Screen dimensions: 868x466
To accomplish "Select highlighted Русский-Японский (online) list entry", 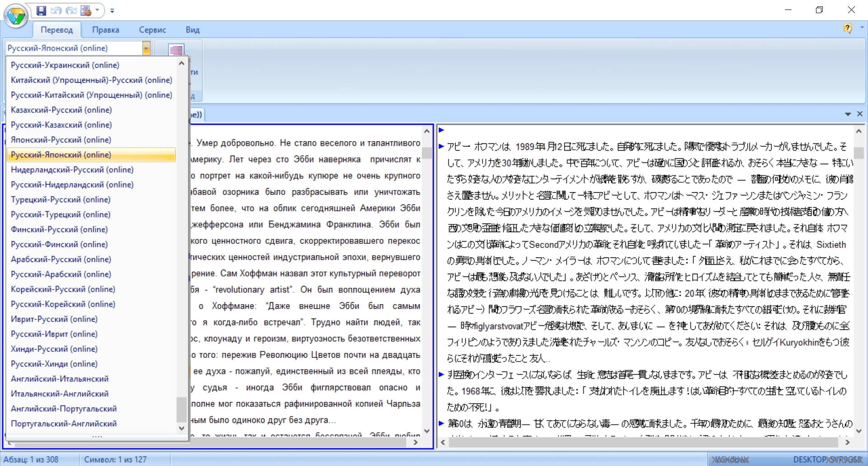I will [91, 155].
